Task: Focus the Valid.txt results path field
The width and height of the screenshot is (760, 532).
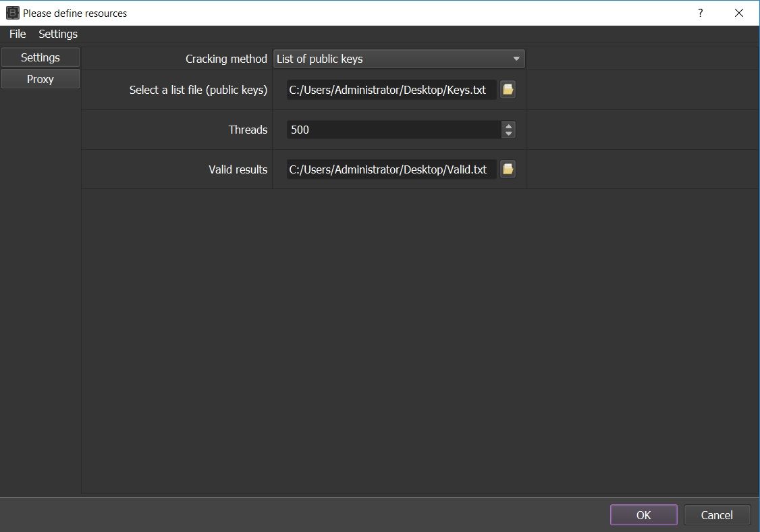Action: 391,169
